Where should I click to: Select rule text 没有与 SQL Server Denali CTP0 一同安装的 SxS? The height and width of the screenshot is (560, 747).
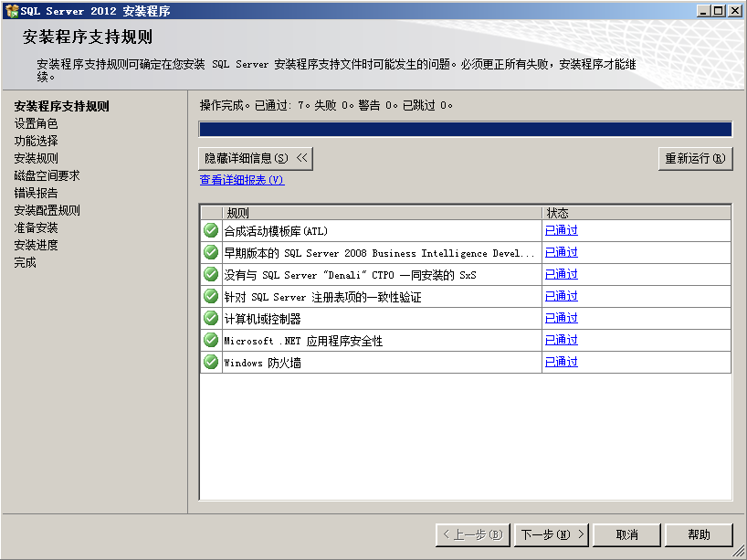click(350, 275)
